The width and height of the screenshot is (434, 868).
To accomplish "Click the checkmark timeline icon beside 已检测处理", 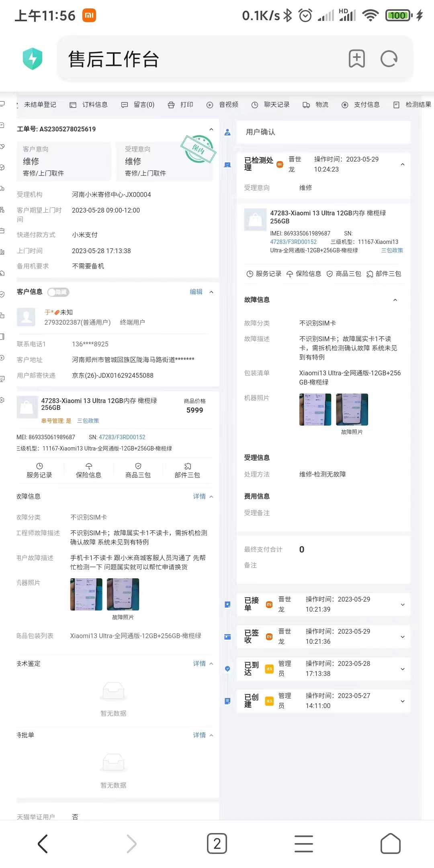I will pos(227,165).
